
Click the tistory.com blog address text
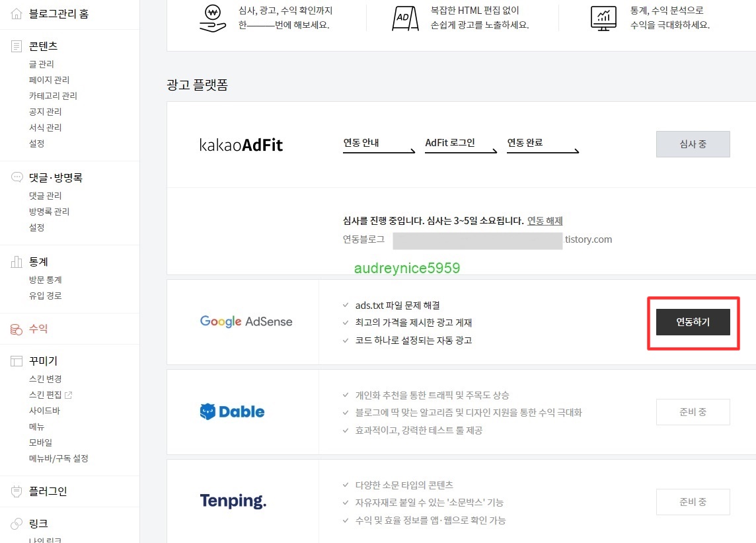[588, 239]
